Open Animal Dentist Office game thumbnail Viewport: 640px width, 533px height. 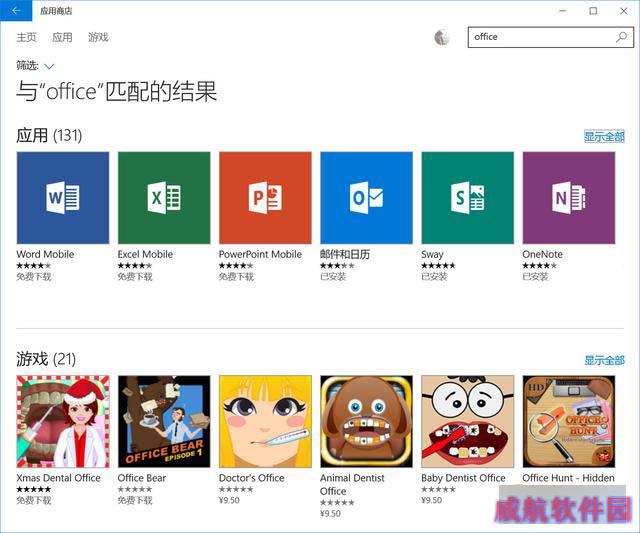[367, 422]
